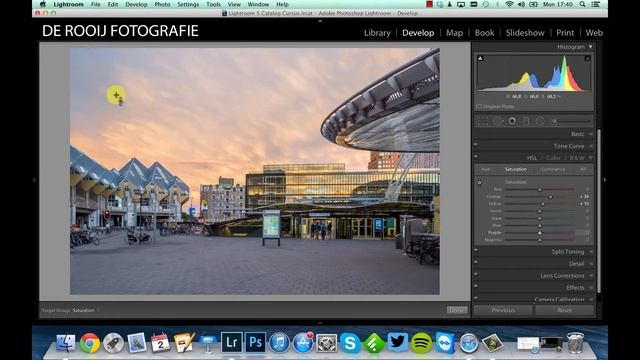Image resolution: width=640 pixels, height=360 pixels.
Task: Open Lightroom from the Dock
Action: click(x=231, y=342)
